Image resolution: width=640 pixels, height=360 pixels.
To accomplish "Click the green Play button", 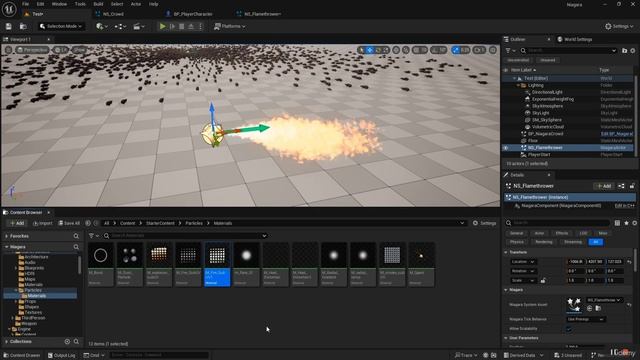I will pos(162,26).
